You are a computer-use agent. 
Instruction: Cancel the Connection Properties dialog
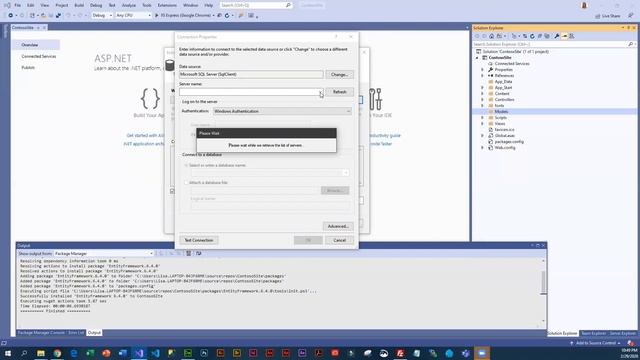339,240
